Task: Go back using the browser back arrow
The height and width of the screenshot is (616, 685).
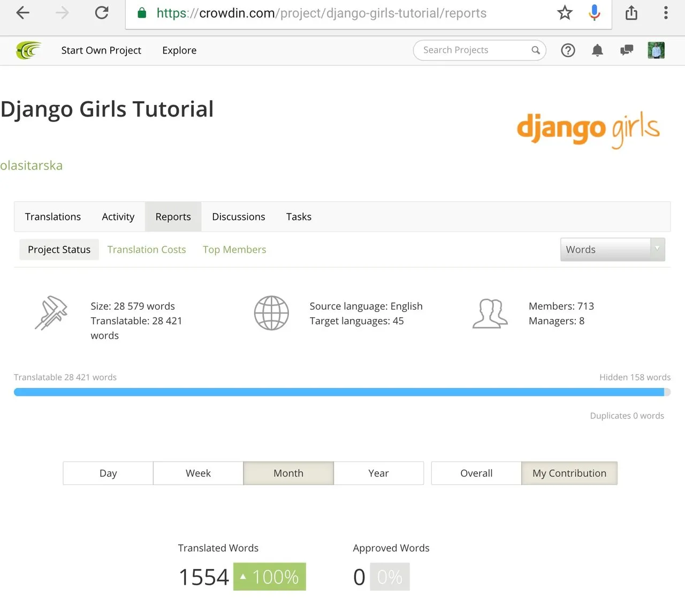Action: (22, 13)
